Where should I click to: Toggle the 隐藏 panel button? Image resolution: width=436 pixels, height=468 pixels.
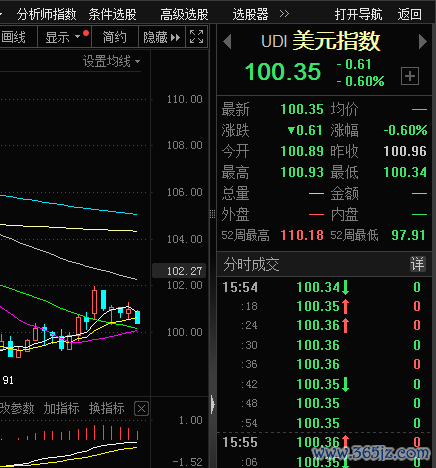click(161, 37)
